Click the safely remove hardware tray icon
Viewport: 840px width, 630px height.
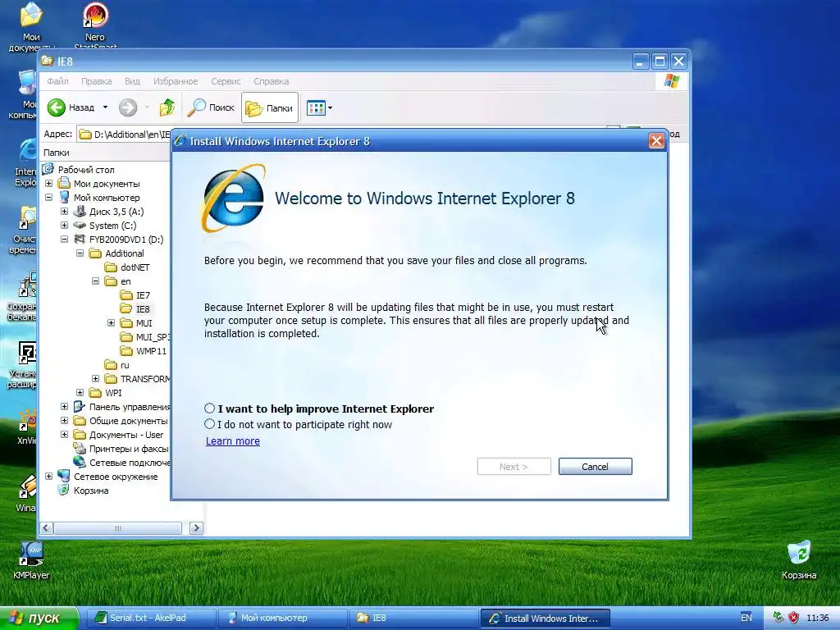coord(778,619)
